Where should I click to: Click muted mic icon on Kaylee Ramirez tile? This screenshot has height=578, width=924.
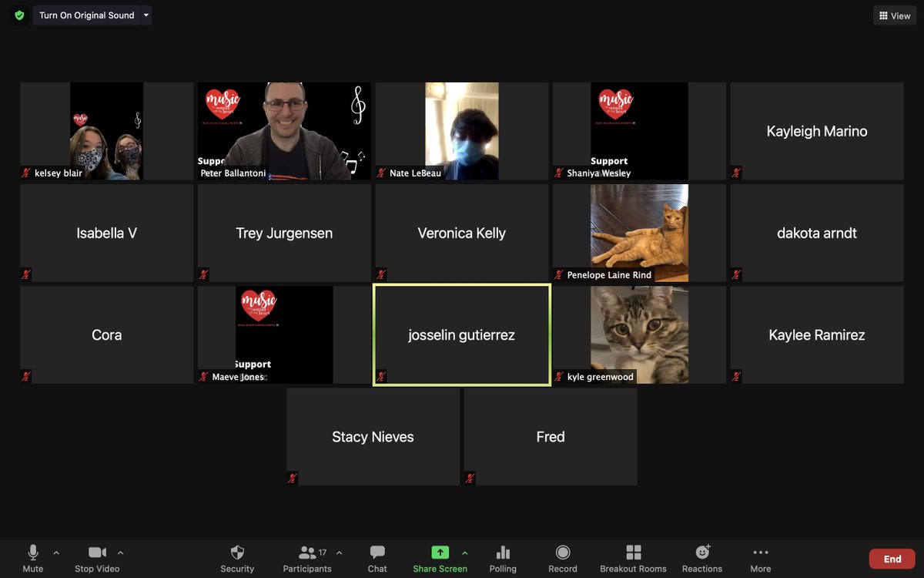[x=737, y=376]
